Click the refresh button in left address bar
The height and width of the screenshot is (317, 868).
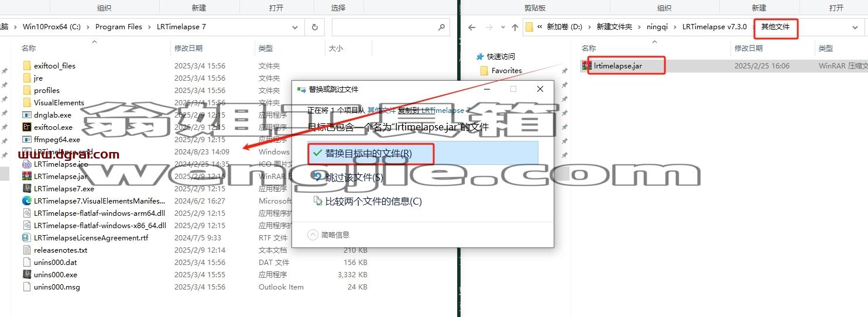(x=315, y=27)
